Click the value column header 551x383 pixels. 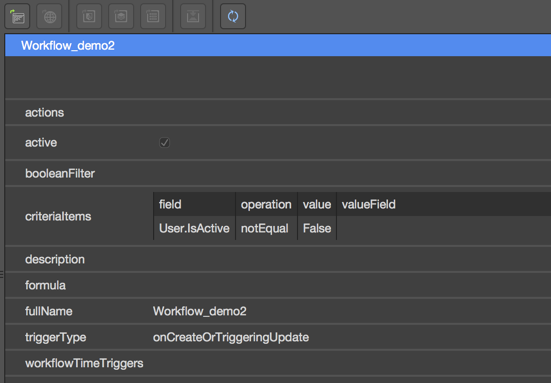pos(317,204)
